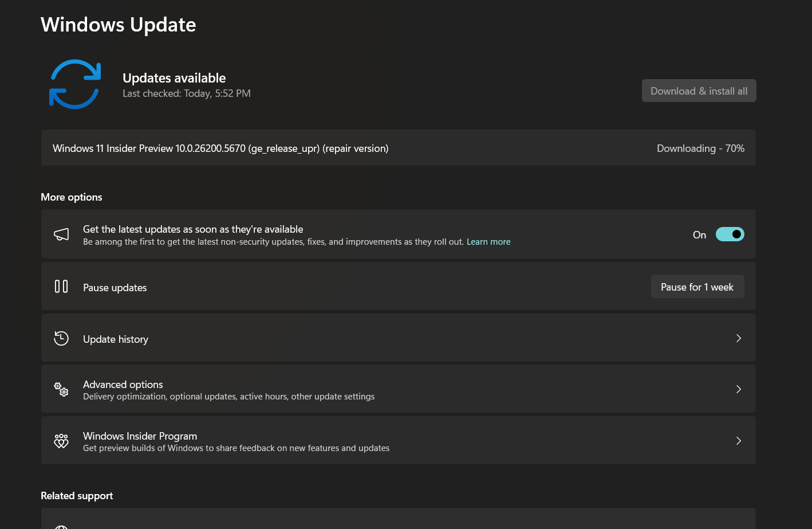Click the blue Windows Update sync icon

[x=75, y=84]
